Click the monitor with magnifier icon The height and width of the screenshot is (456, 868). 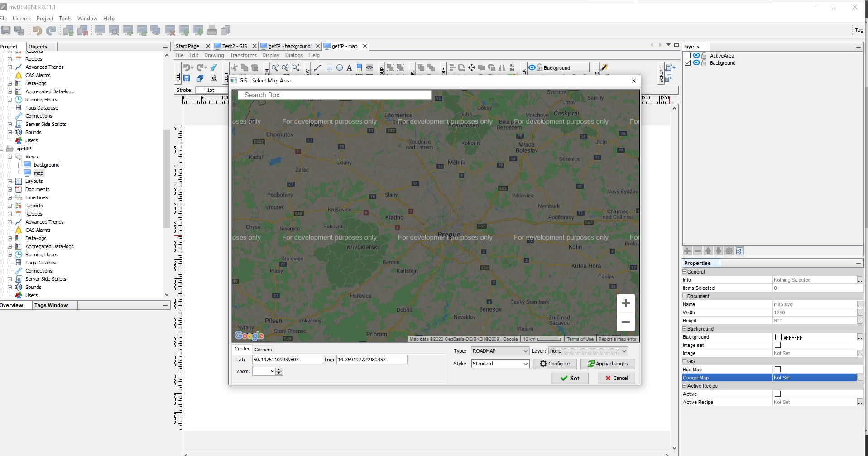114,30
